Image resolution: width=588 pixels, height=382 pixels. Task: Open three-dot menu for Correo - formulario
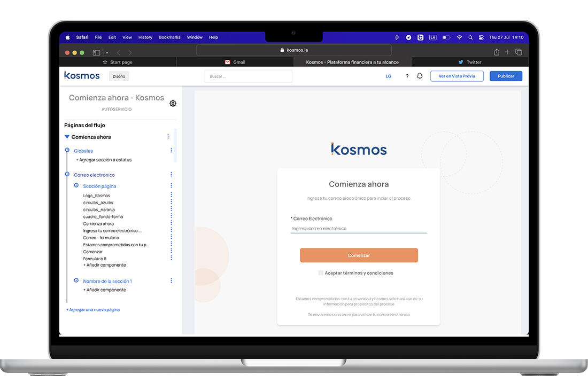click(172, 237)
